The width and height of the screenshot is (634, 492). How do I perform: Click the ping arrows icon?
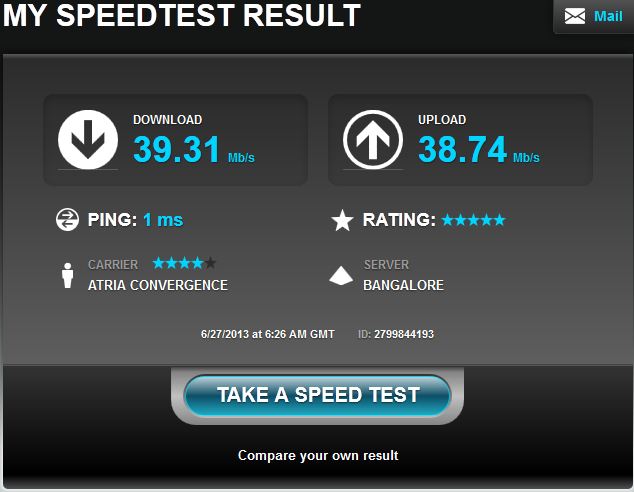click(67, 220)
